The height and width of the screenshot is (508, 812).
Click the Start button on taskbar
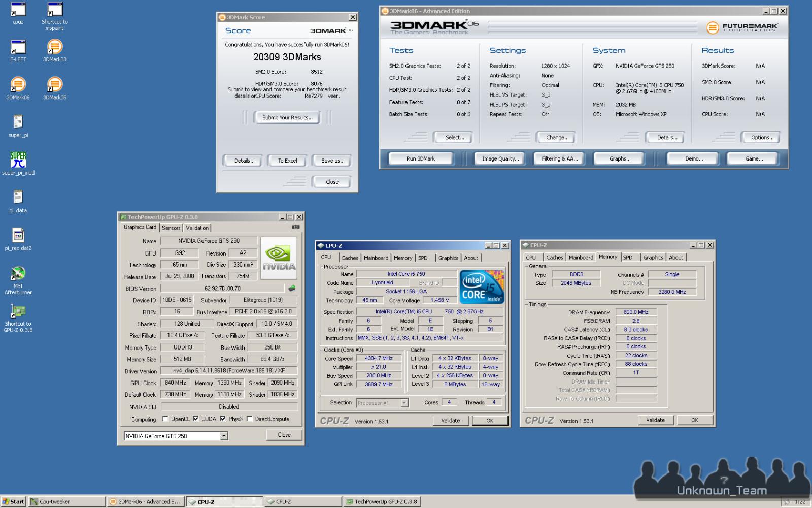[13, 501]
